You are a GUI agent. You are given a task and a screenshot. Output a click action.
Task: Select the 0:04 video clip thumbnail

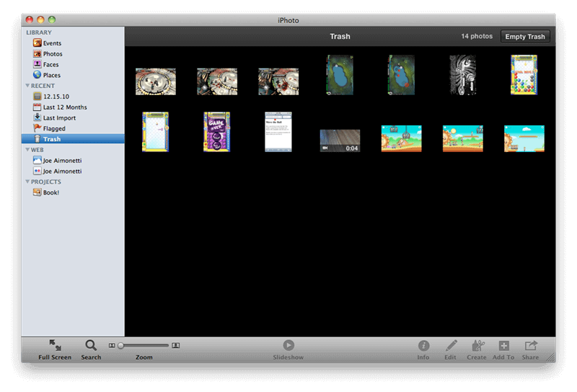tap(340, 141)
